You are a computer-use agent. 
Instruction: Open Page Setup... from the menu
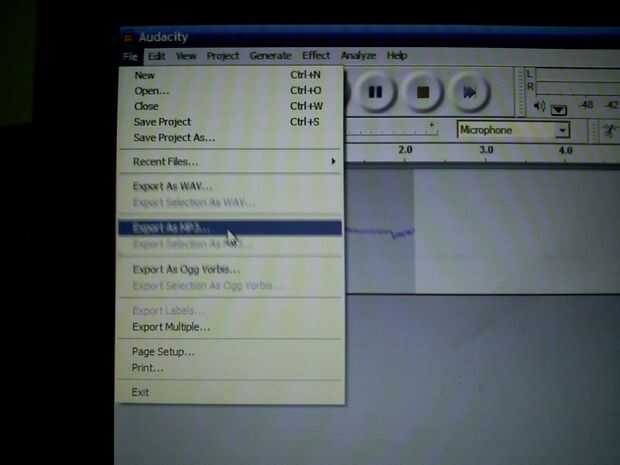[x=230, y=352]
